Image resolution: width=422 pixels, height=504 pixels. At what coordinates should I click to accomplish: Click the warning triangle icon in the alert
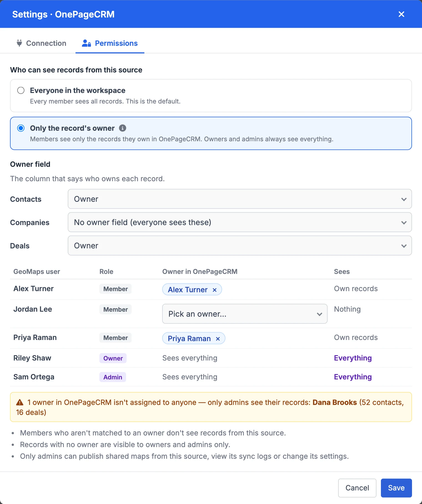pyautogui.click(x=20, y=402)
